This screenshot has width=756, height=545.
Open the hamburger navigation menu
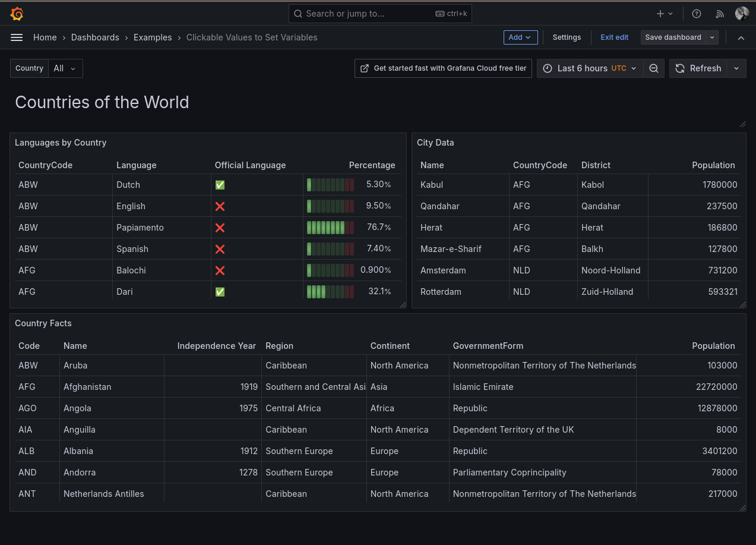17,37
